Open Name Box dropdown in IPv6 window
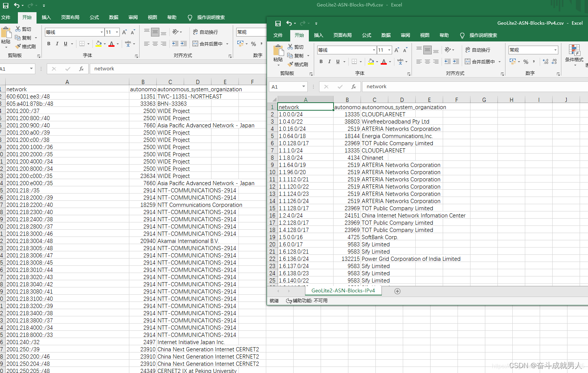This screenshot has height=373, width=588. click(x=31, y=69)
